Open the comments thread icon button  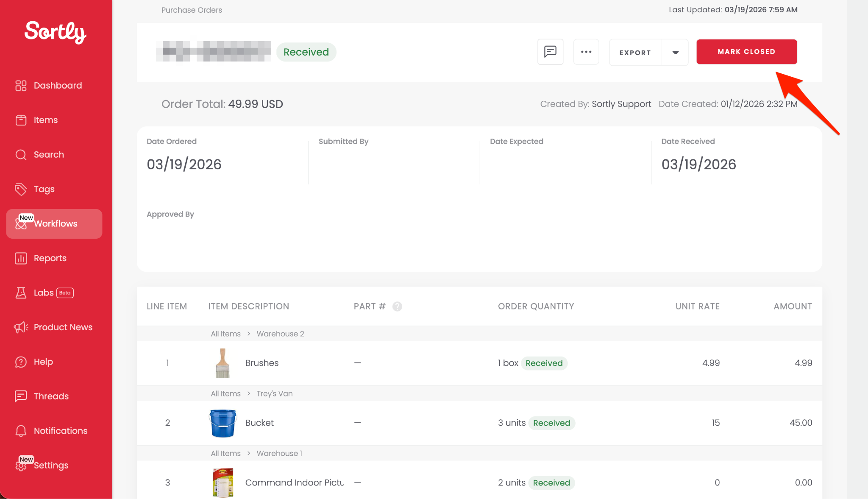(x=550, y=52)
